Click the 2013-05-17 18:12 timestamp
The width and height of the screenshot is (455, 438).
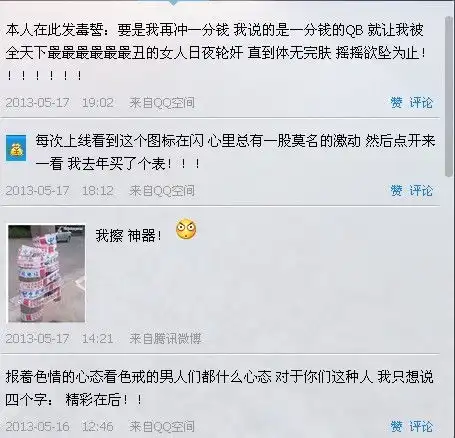[x=59, y=191]
